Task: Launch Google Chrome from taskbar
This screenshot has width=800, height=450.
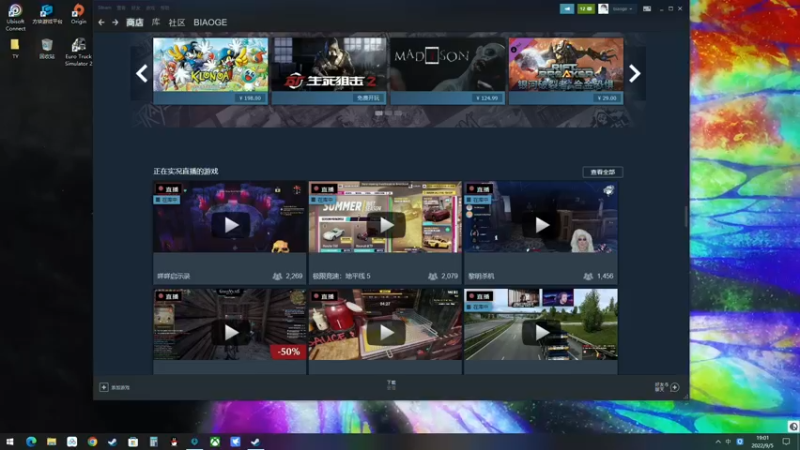Action: coord(92,442)
